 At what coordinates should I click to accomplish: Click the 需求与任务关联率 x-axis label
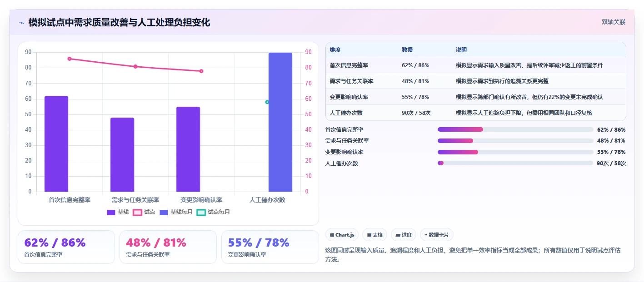135,200
